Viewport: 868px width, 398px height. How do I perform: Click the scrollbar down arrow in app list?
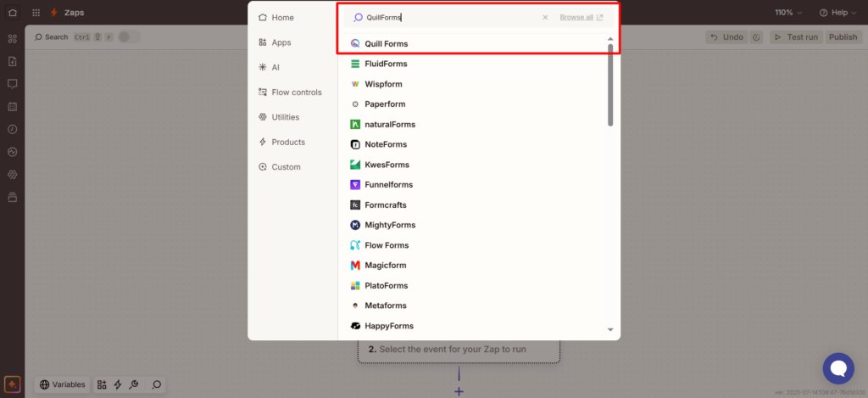pyautogui.click(x=610, y=330)
